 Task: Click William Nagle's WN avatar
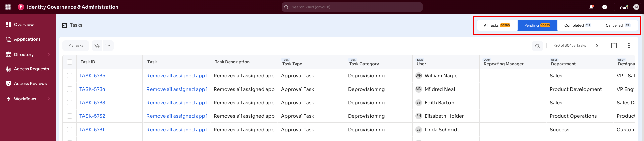tap(419, 76)
